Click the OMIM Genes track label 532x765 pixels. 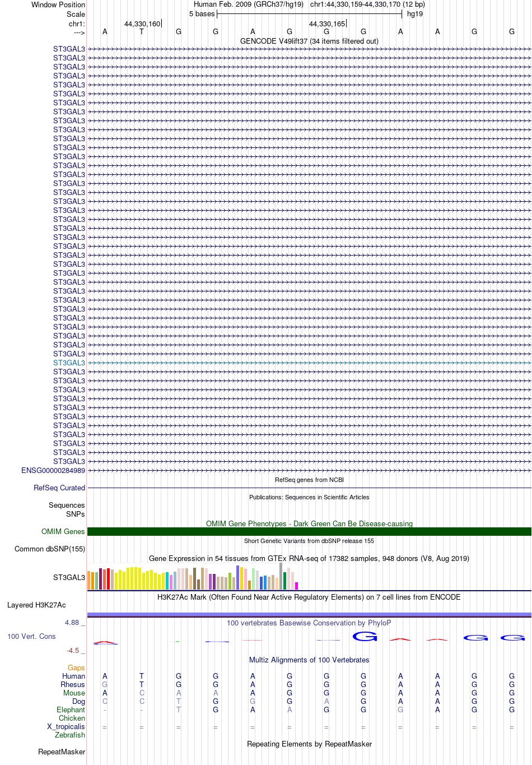click(63, 531)
